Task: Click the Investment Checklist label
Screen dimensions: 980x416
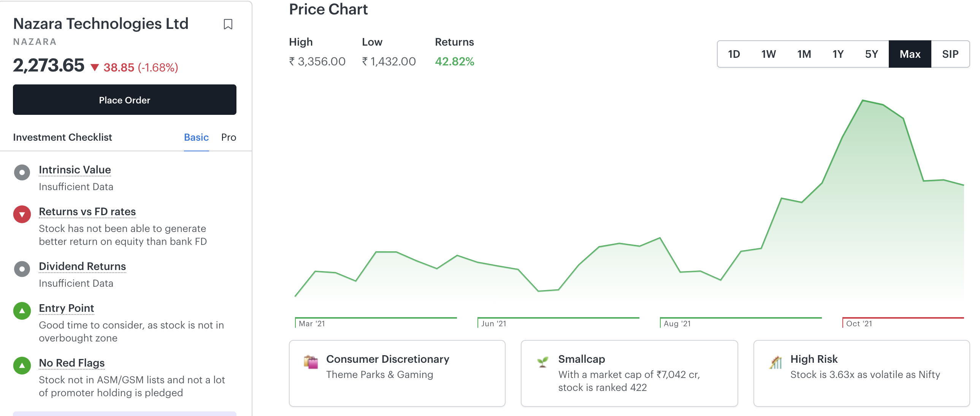Action: tap(62, 137)
